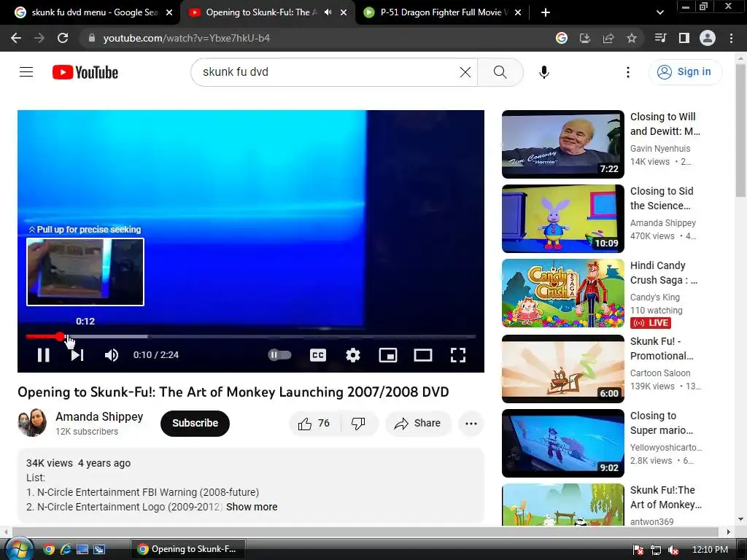The width and height of the screenshot is (747, 560).
Task: Turn on closed captions
Action: (x=318, y=355)
